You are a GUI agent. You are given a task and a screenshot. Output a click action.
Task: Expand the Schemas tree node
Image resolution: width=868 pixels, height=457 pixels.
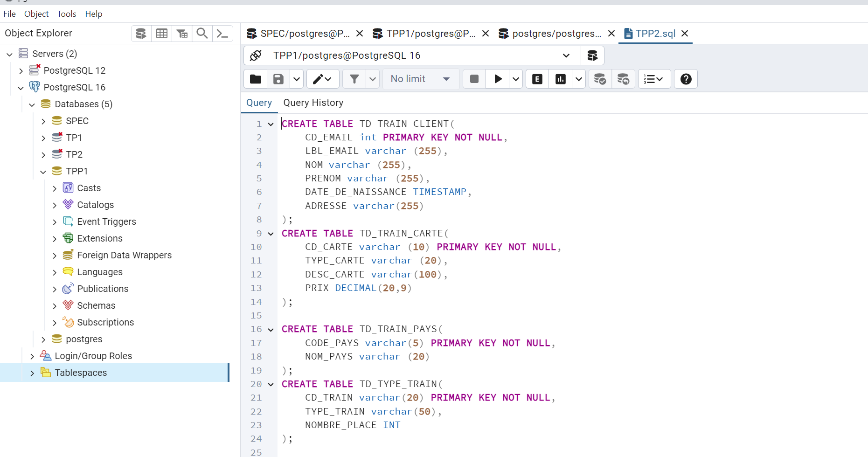55,306
